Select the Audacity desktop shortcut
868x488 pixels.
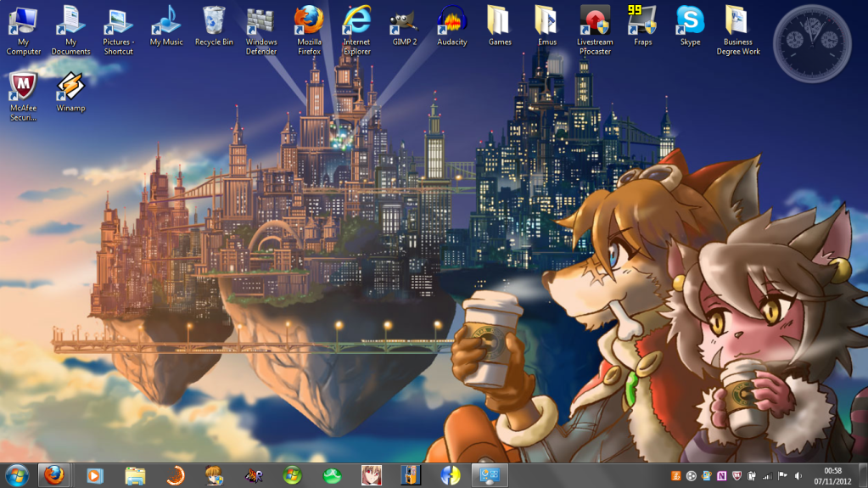click(x=451, y=25)
